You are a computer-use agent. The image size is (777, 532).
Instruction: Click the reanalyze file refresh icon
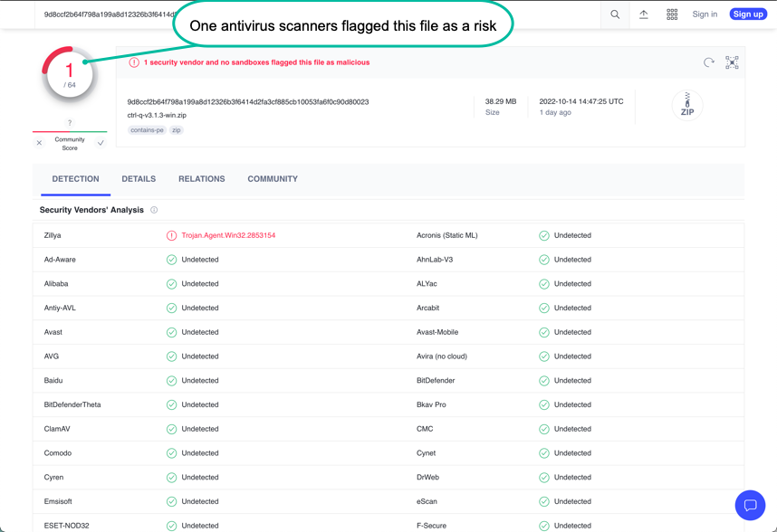pyautogui.click(x=710, y=62)
